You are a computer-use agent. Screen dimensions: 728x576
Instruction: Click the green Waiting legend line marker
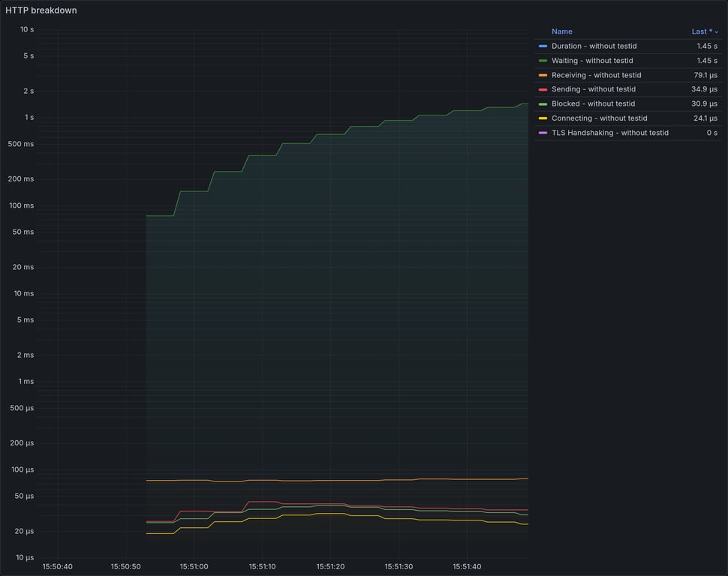[x=543, y=60]
